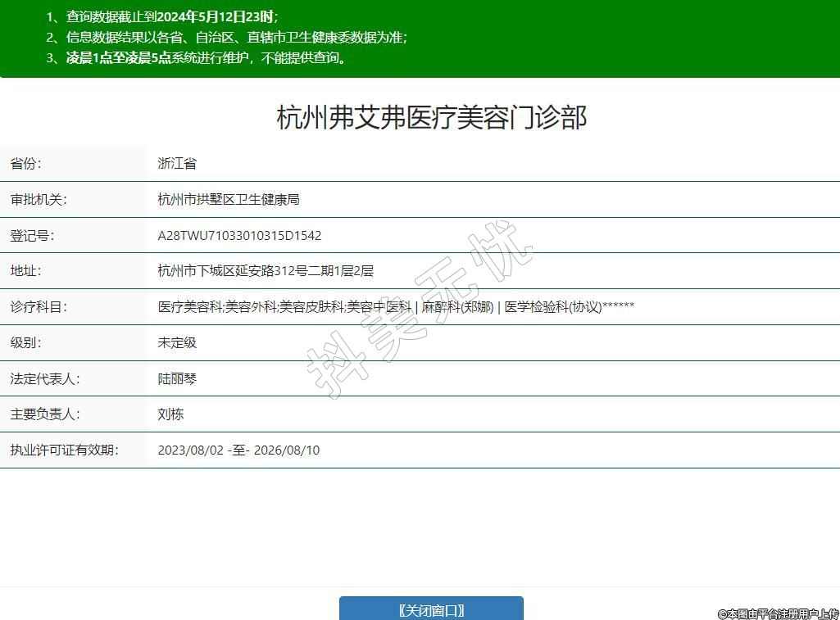Screen dimensions: 840x620
Task: Click the footer note 本图由平台注册用户上传
Action: point(779,613)
